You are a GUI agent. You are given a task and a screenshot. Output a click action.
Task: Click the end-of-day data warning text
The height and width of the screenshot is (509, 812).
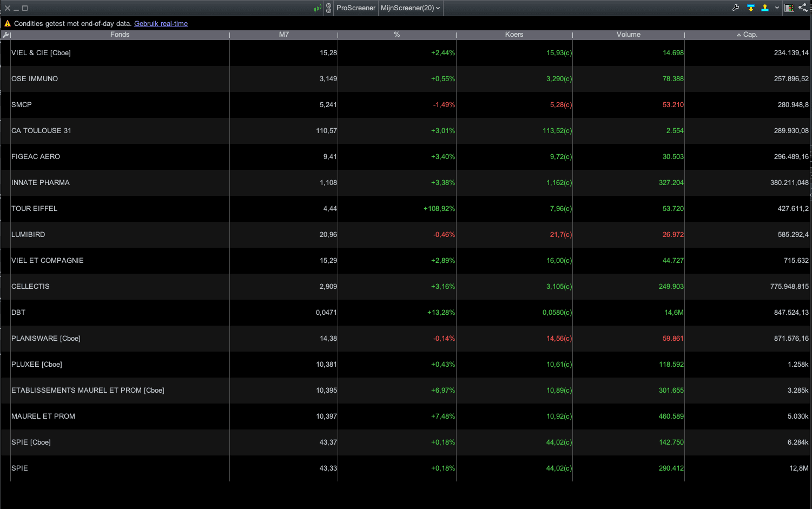pos(73,24)
